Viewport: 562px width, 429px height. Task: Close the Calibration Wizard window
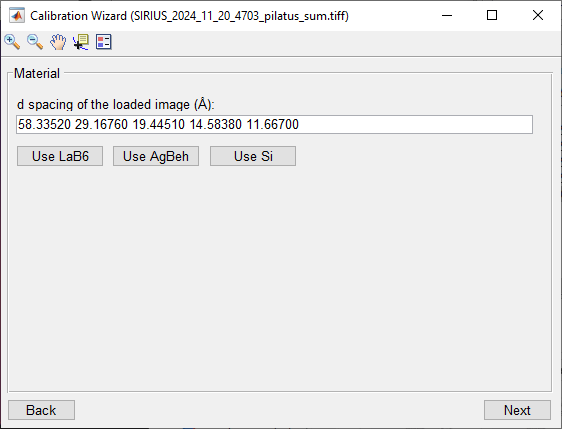538,15
